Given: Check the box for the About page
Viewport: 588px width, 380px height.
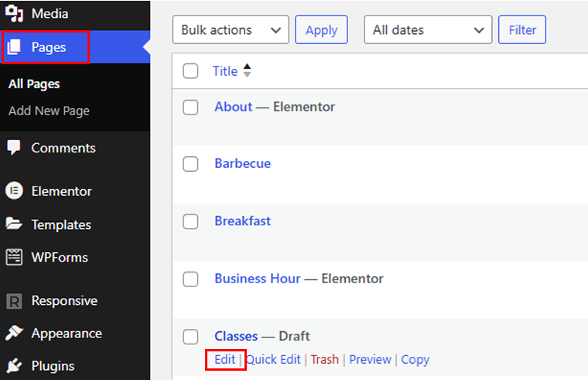Looking at the screenshot, I should point(190,108).
